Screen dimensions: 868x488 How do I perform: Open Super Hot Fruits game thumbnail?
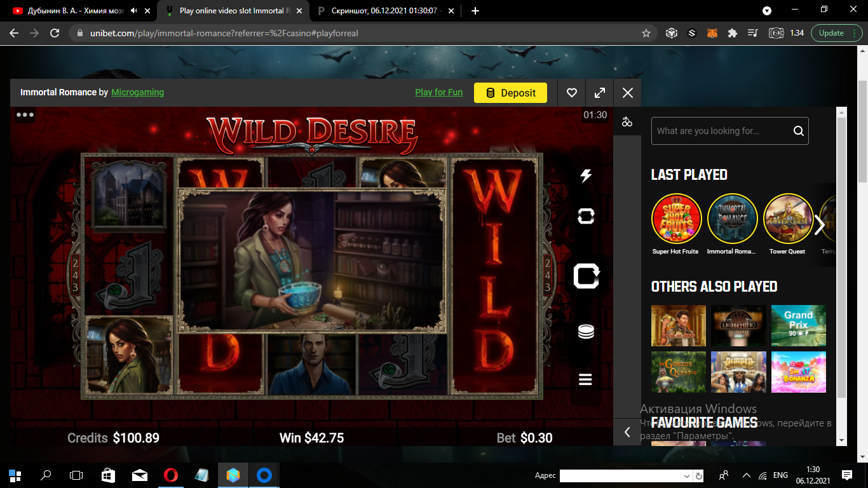click(x=676, y=219)
